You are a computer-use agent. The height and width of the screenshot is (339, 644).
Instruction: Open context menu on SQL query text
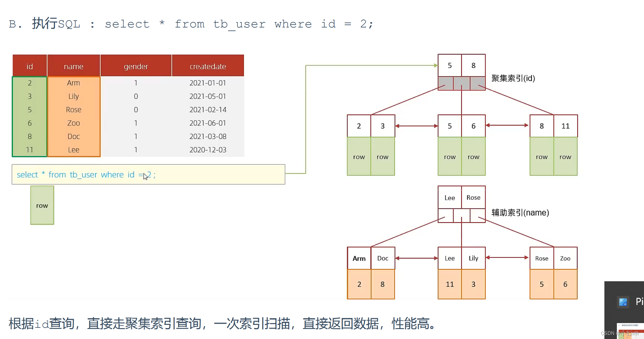86,175
